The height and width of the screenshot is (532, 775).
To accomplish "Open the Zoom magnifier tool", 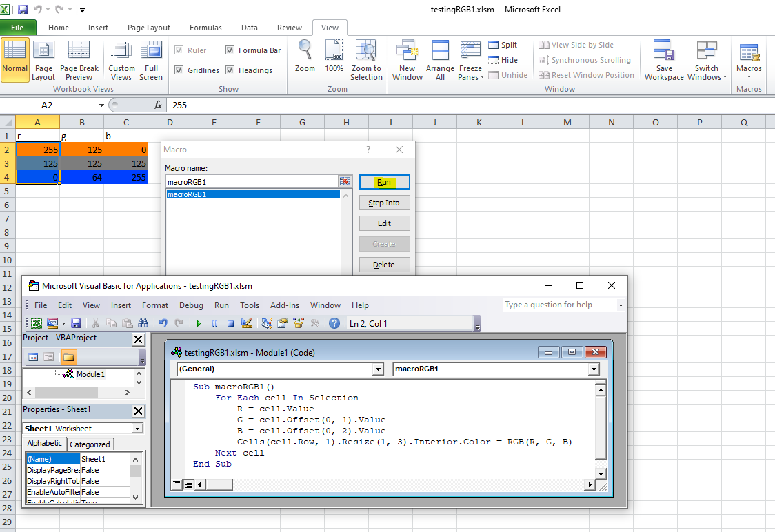I will tap(305, 57).
